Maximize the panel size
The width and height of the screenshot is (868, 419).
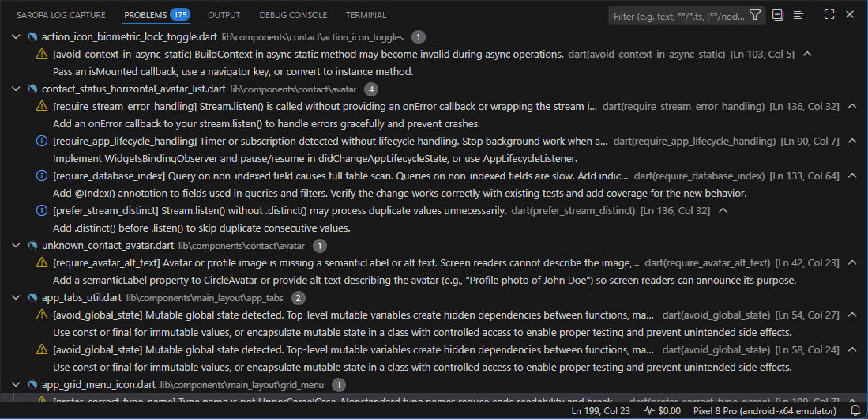tap(829, 15)
